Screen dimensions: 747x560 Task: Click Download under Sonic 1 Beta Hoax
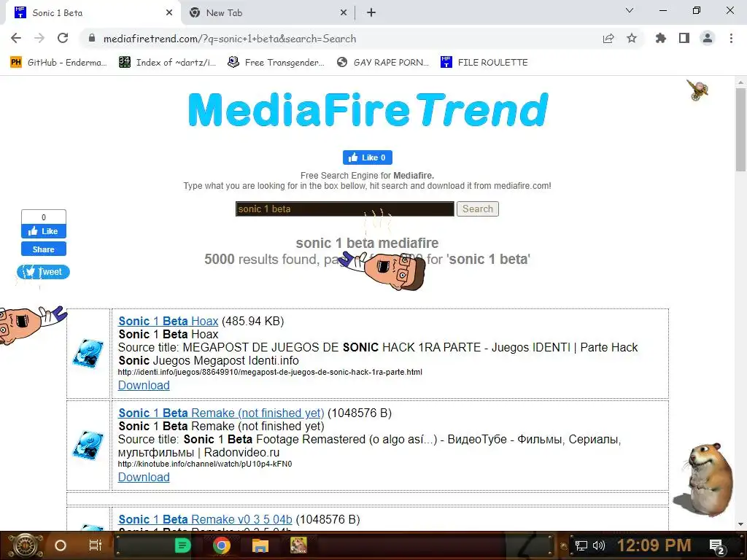point(144,385)
